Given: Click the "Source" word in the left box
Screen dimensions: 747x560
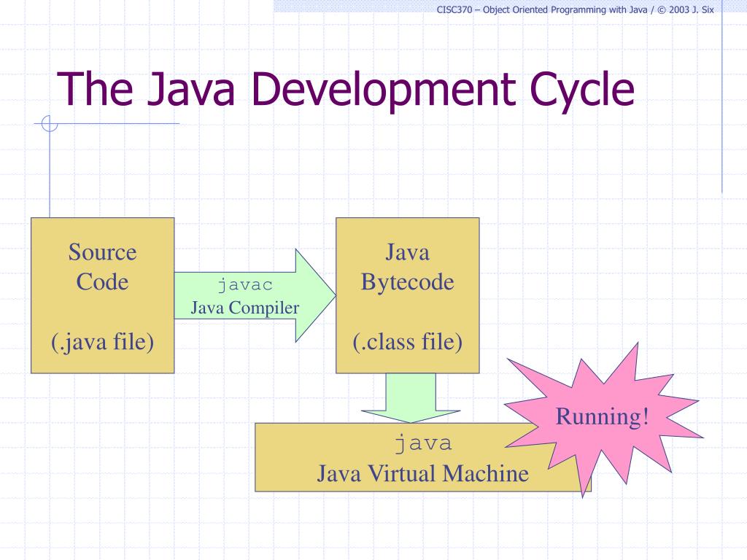Looking at the screenshot, I should [102, 252].
